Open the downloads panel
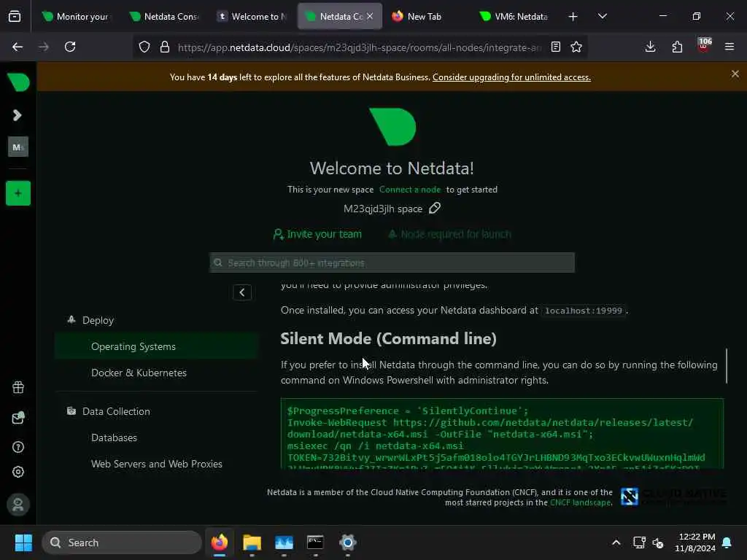This screenshot has height=560, width=747. 650,47
